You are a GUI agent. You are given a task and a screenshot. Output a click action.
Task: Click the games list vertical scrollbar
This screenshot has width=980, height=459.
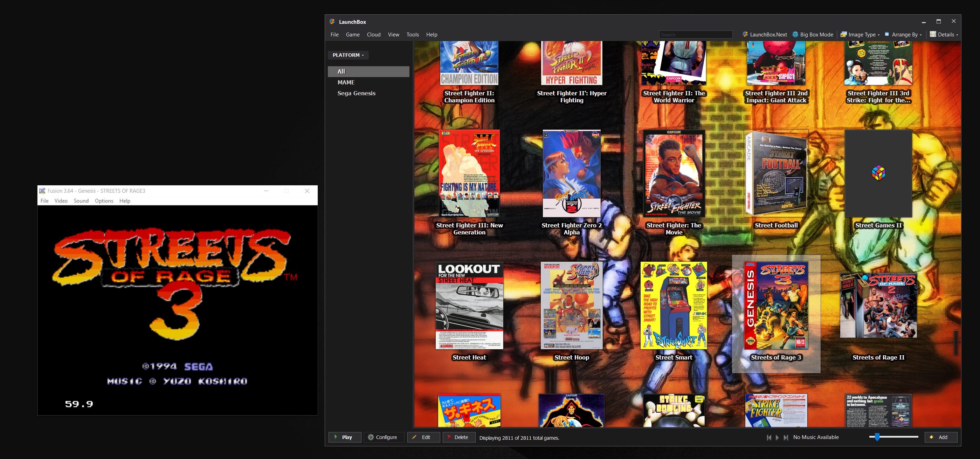click(955, 343)
